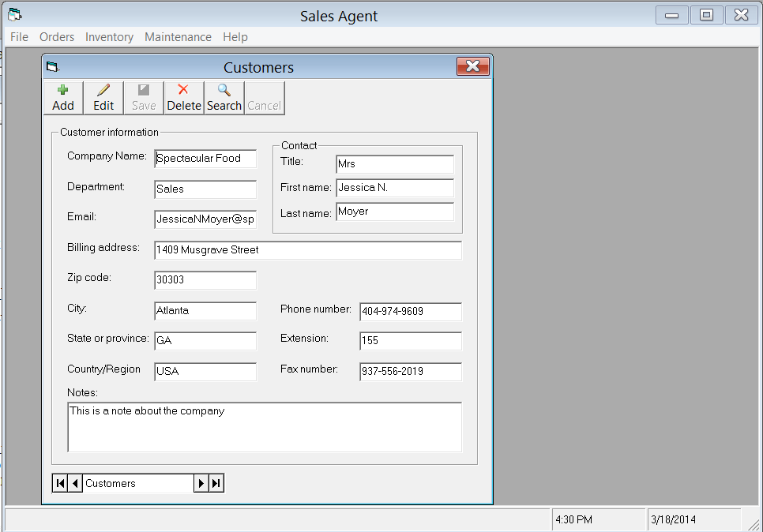Jump to the last customer record

pyautogui.click(x=216, y=483)
